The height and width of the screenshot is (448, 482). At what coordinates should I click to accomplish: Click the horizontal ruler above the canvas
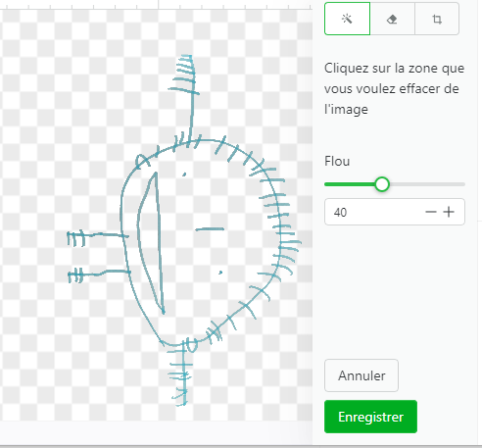(x=156, y=5)
